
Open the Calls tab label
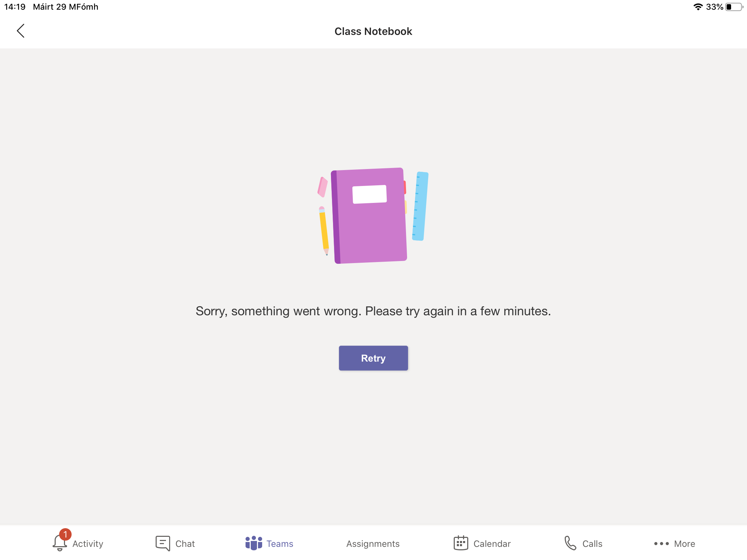[592, 544]
